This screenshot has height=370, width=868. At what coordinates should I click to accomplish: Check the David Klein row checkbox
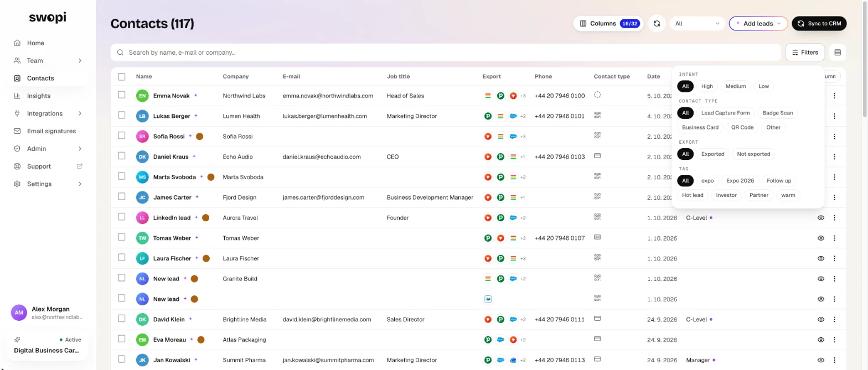click(x=122, y=319)
